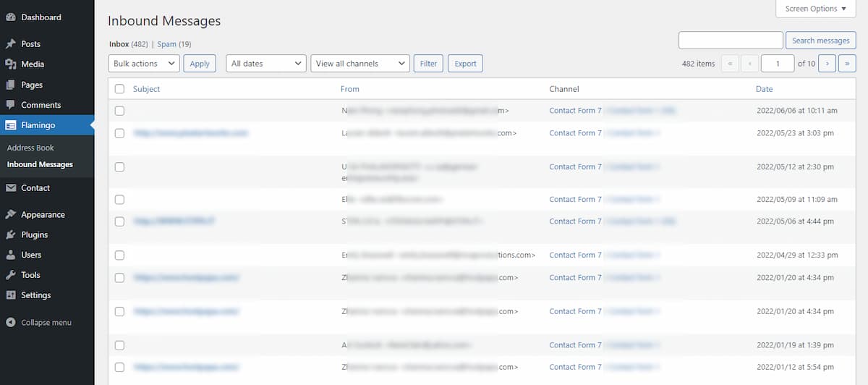Image resolution: width=868 pixels, height=385 pixels.
Task: Click the Appearance paintbrush icon
Action: 11,215
